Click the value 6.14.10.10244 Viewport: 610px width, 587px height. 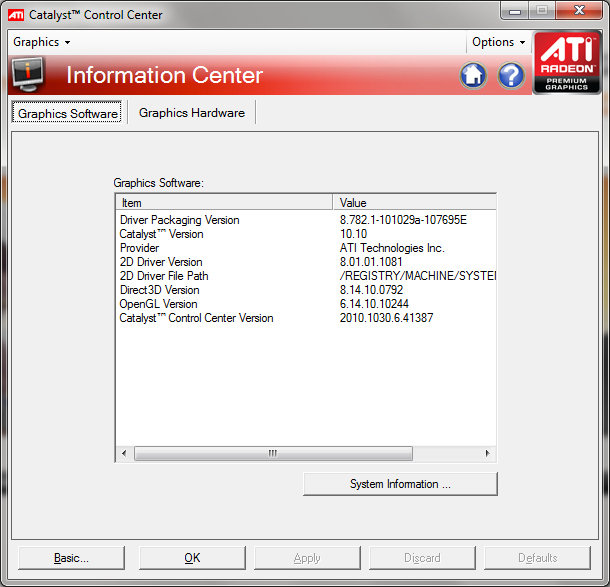[x=374, y=304]
